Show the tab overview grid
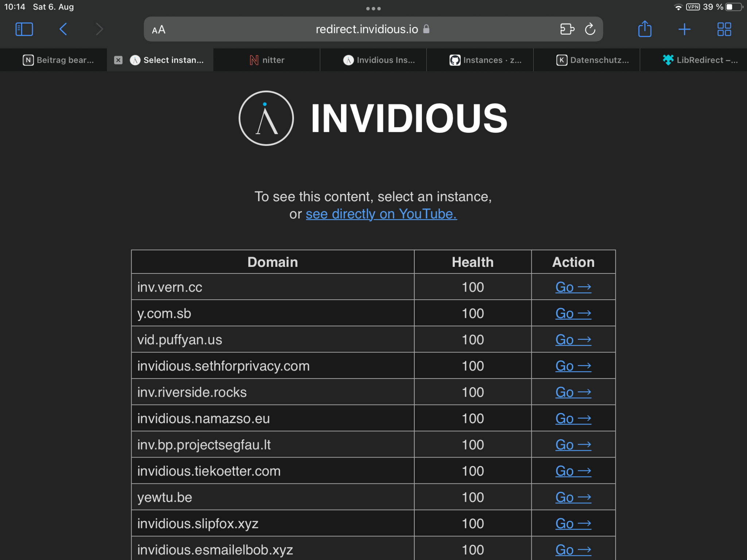 tap(724, 29)
